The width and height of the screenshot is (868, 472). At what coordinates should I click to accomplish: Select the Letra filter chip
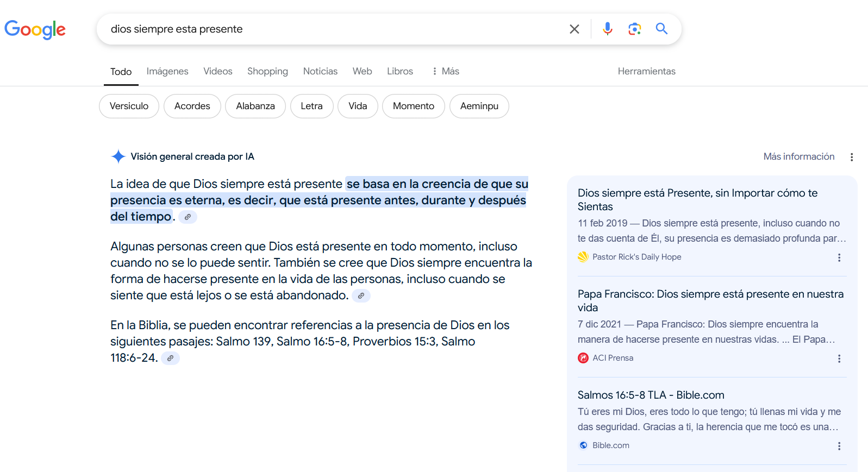pyautogui.click(x=312, y=106)
